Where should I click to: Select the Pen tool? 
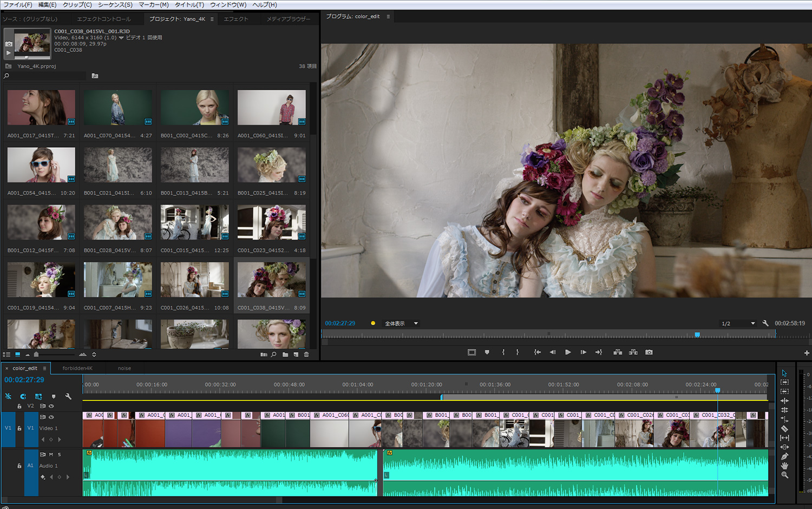784,457
